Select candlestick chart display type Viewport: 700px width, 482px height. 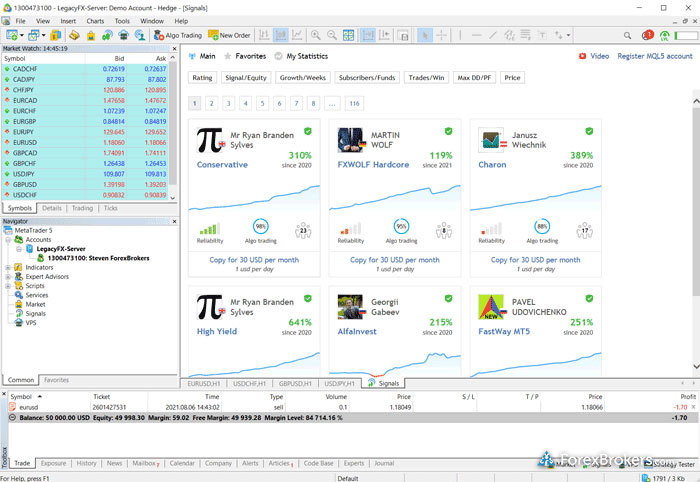[x=280, y=35]
